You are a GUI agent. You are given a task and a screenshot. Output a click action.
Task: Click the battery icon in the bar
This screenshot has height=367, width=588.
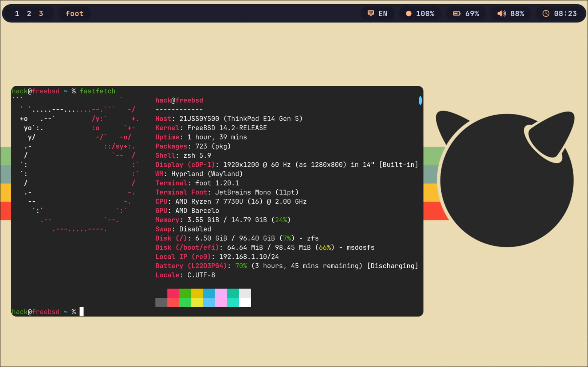(x=457, y=13)
